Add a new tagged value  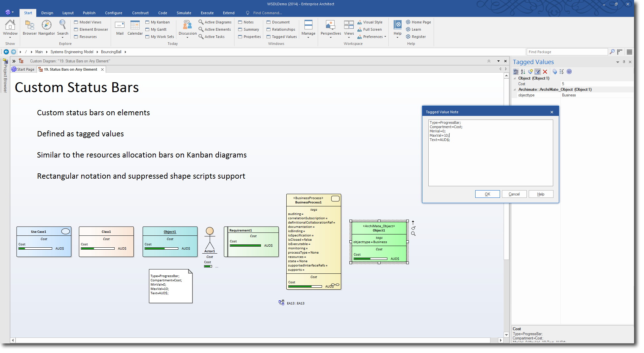point(530,72)
